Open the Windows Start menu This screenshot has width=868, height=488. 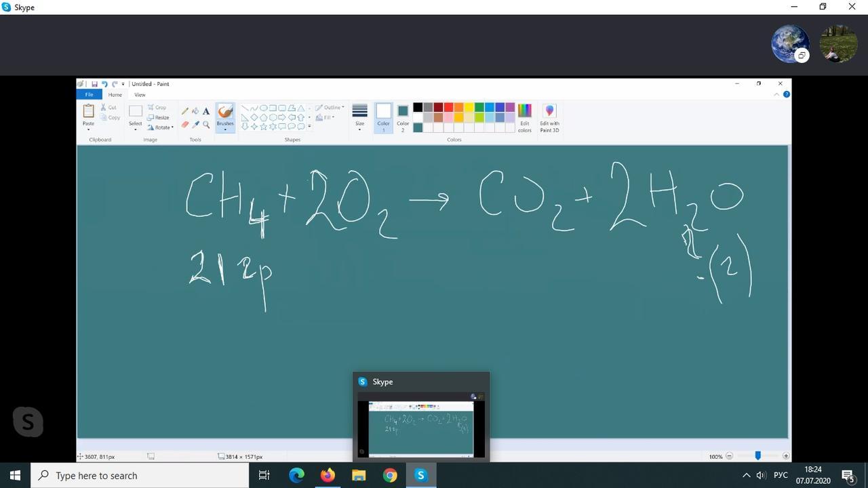point(16,475)
